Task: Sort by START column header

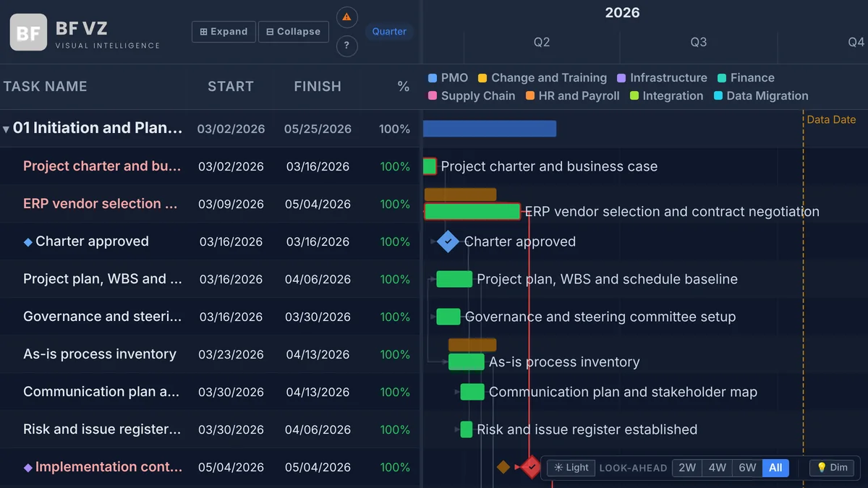Action: 231,87
